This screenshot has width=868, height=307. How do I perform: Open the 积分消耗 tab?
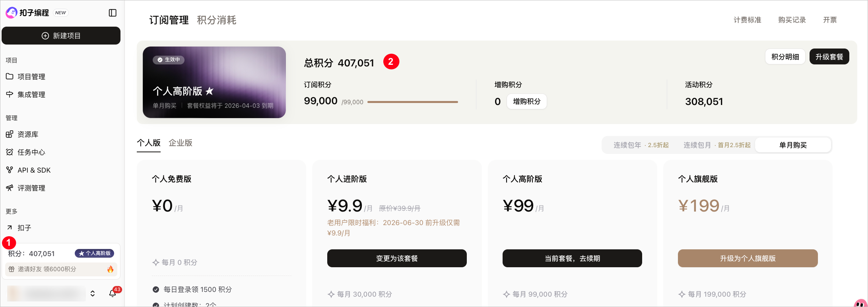(x=217, y=20)
